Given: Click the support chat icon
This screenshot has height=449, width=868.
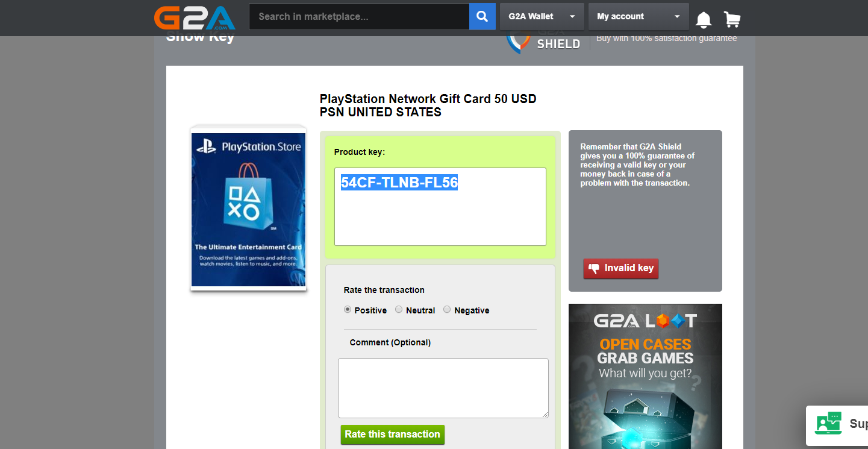Looking at the screenshot, I should pyautogui.click(x=828, y=423).
